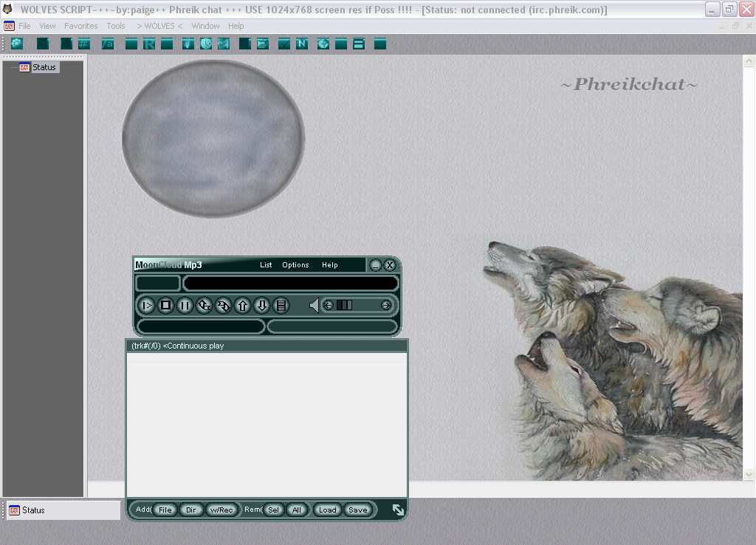Click the playlist resize arrow icon

tap(398, 510)
